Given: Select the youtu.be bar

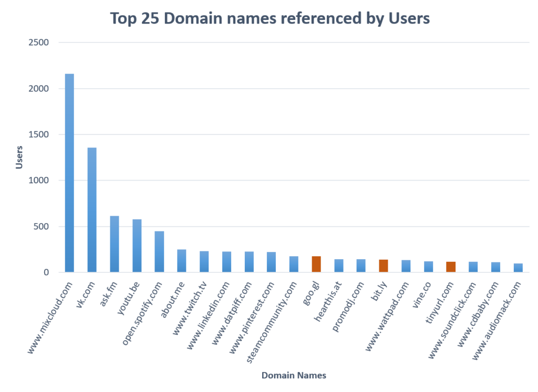Looking at the screenshot, I should pyautogui.click(x=137, y=246).
